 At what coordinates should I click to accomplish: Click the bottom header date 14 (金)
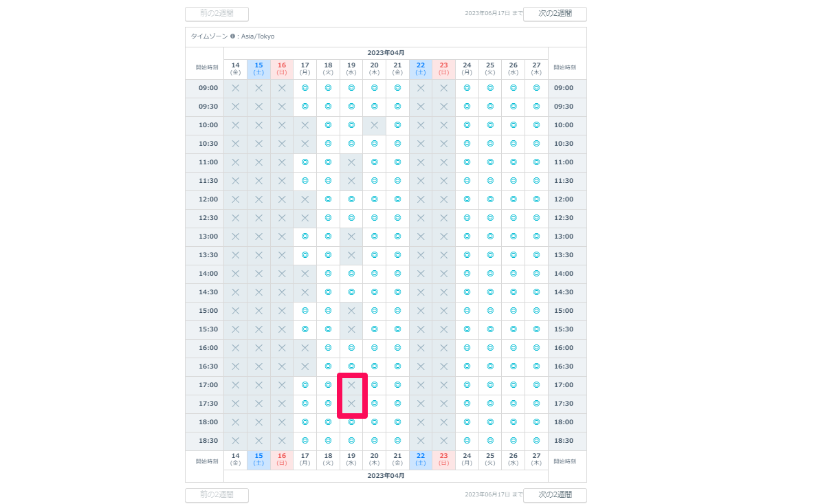click(236, 459)
